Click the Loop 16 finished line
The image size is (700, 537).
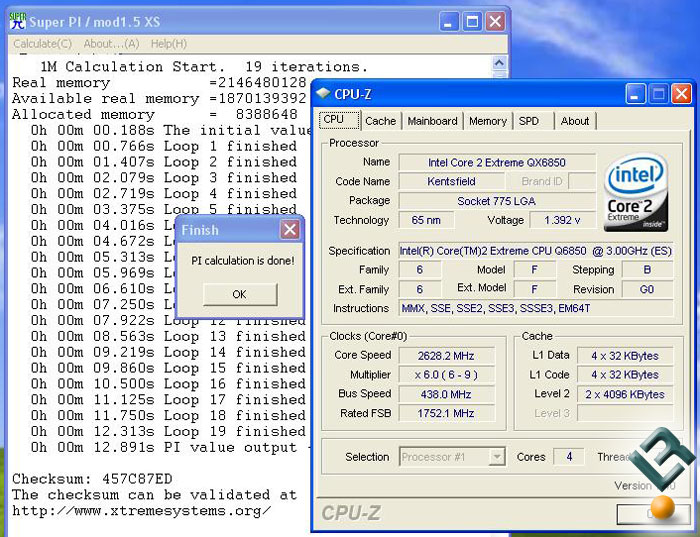(168, 384)
